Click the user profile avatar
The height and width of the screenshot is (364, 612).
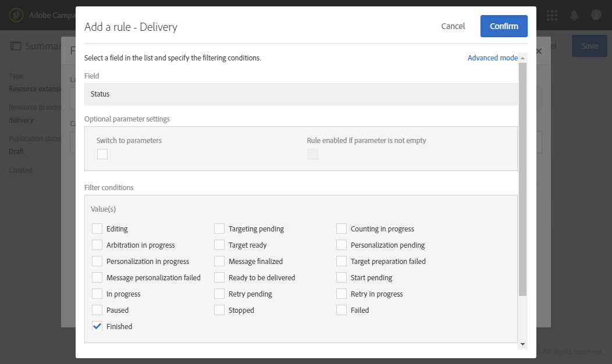pos(596,15)
